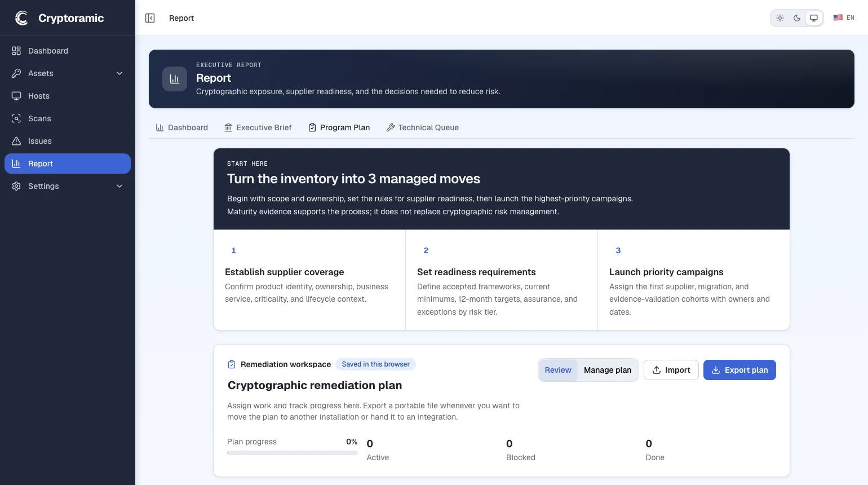Switch to light theme sun icon
This screenshot has width=868, height=485.
coord(780,18)
